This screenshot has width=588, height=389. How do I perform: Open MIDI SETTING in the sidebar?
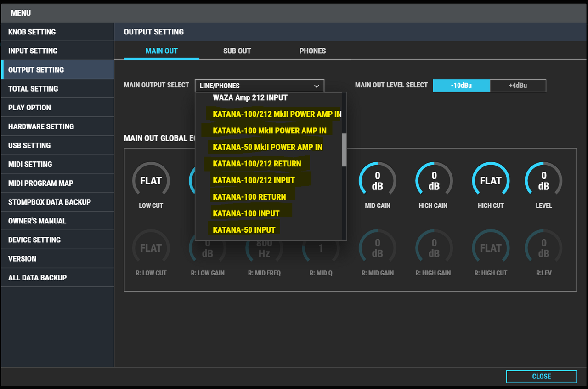click(57, 164)
